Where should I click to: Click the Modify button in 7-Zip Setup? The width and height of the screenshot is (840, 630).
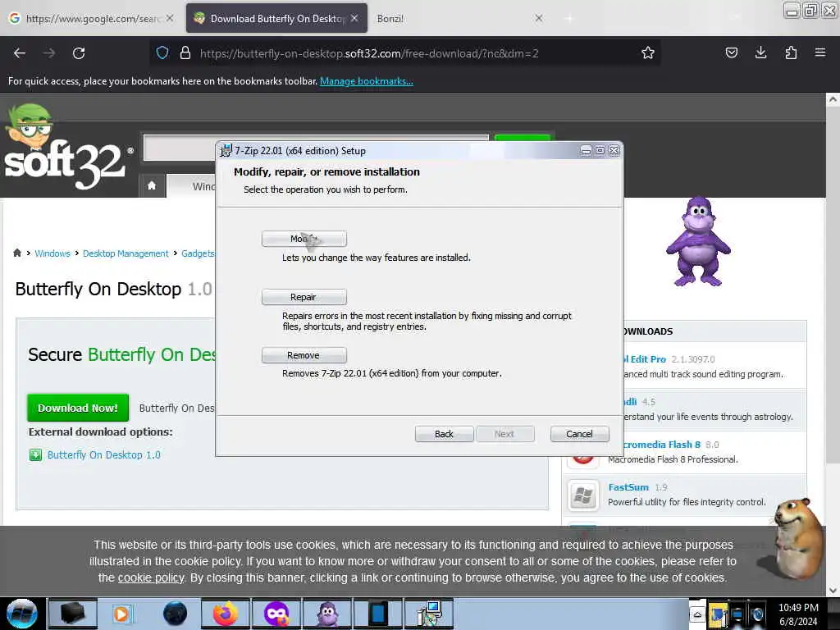[304, 239]
